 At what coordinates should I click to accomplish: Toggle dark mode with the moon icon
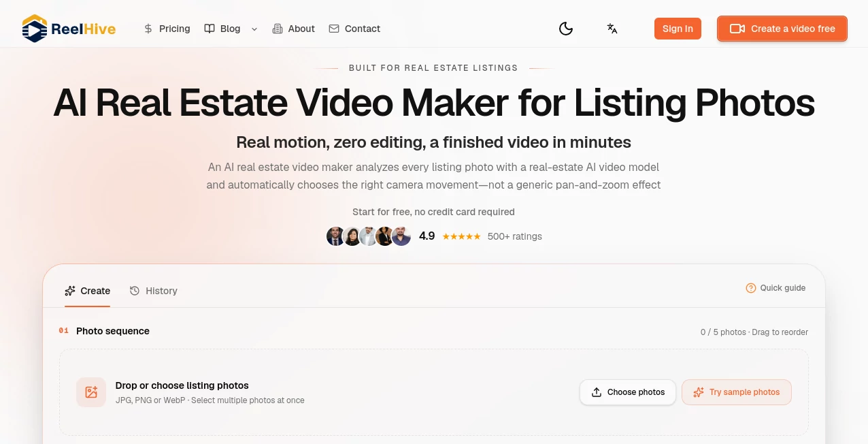point(566,29)
